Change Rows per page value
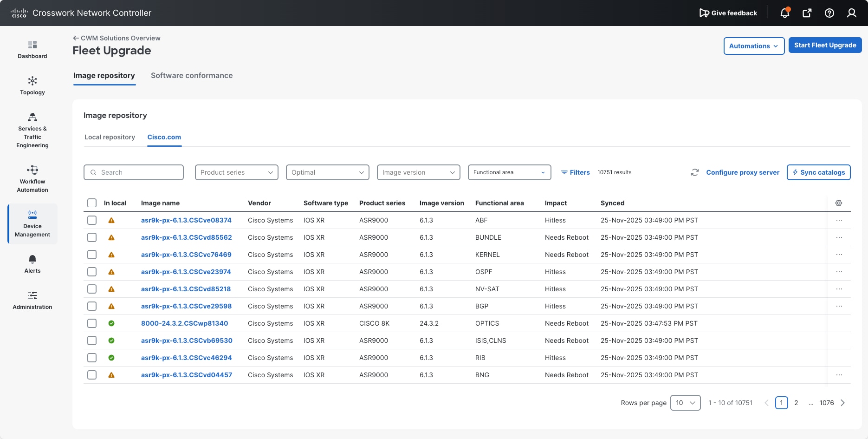This screenshot has height=439, width=868. pyautogui.click(x=685, y=403)
